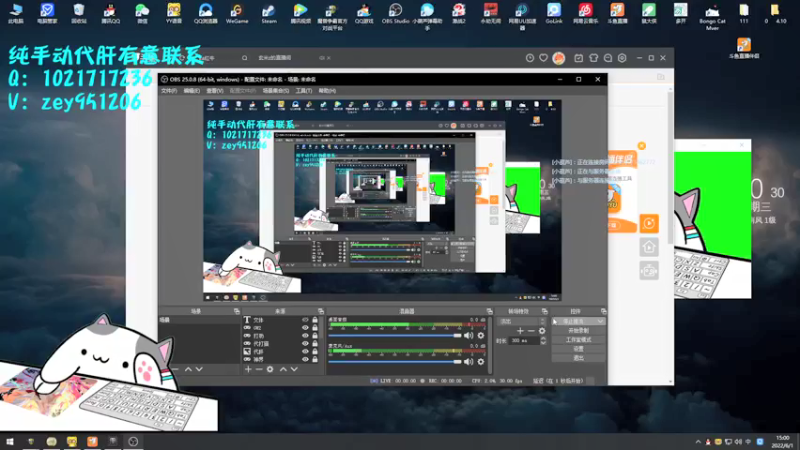The height and width of the screenshot is (450, 800).
Task: Click the 工作室模式 button
Action: point(578,340)
